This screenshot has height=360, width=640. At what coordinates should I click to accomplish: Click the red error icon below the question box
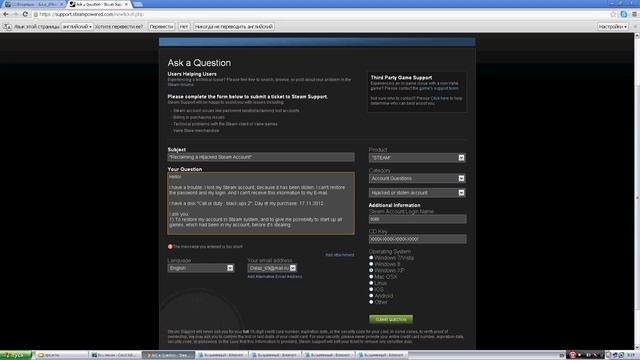click(170, 247)
